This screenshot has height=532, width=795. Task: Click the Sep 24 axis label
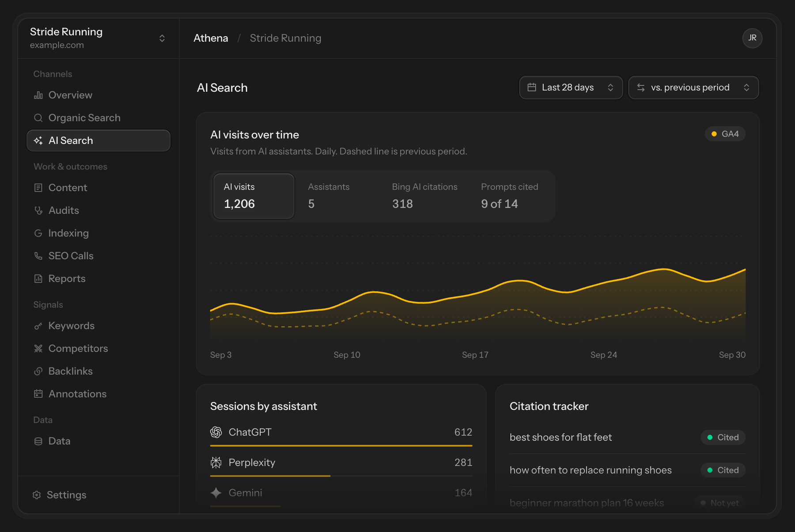pyautogui.click(x=604, y=355)
